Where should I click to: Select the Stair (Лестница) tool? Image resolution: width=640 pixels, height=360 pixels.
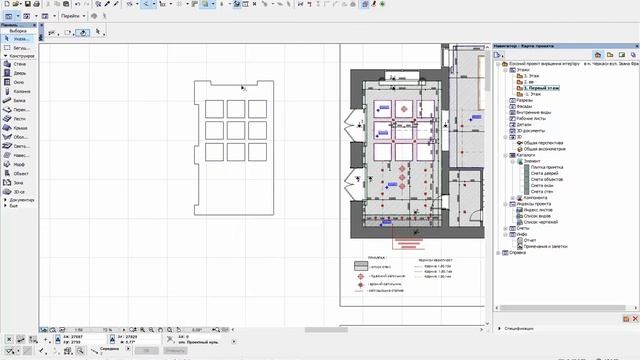(16, 118)
